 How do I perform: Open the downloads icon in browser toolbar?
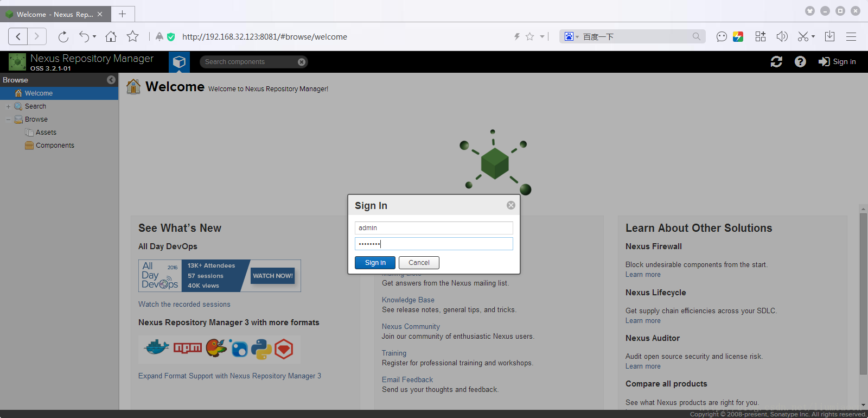click(829, 36)
